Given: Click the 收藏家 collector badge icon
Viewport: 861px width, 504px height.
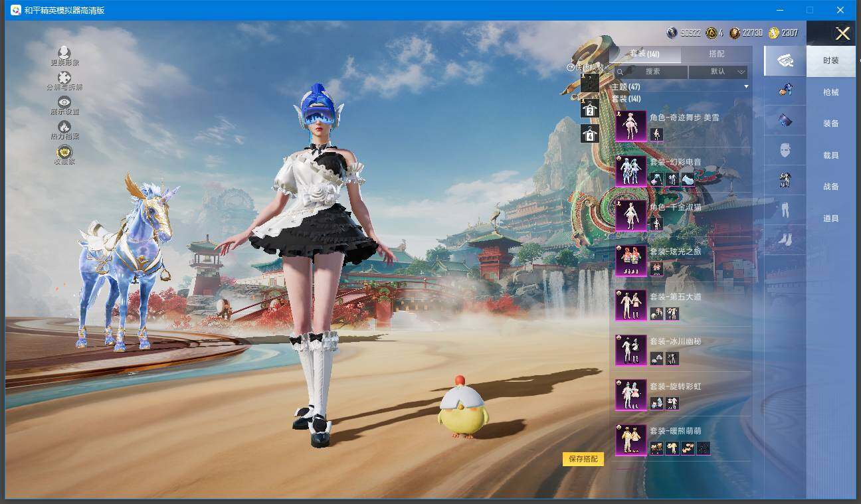Looking at the screenshot, I should [x=64, y=152].
